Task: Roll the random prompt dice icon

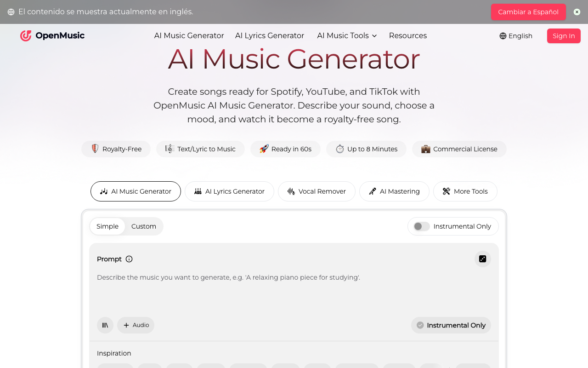Action: tap(482, 259)
